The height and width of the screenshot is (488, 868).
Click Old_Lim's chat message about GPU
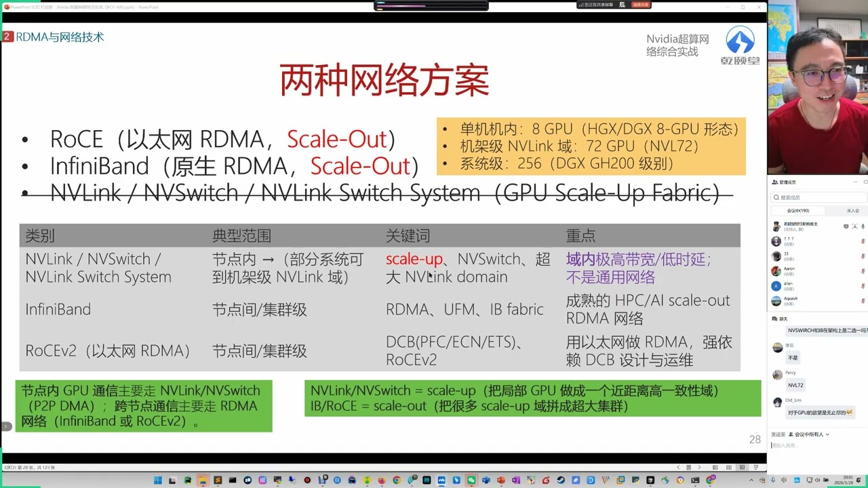pos(819,413)
